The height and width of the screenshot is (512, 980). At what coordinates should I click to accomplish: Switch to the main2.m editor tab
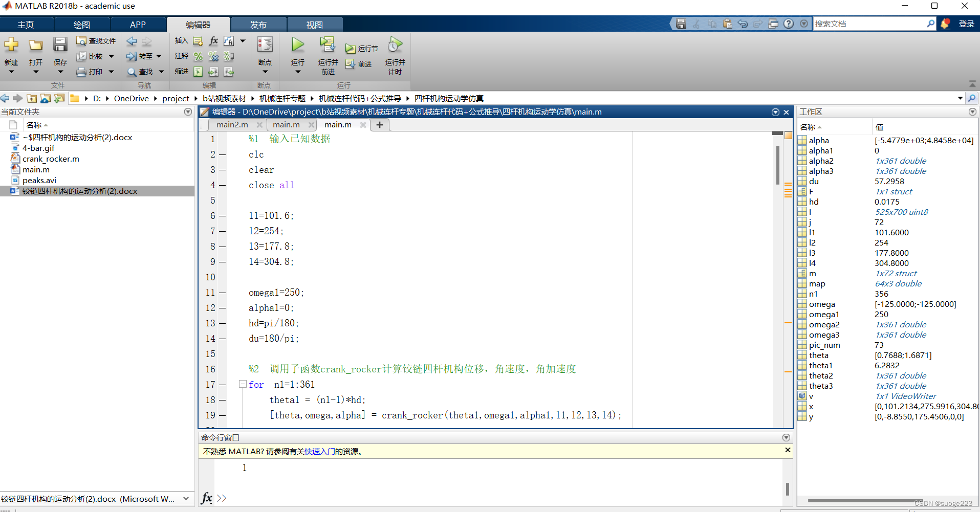pyautogui.click(x=232, y=125)
